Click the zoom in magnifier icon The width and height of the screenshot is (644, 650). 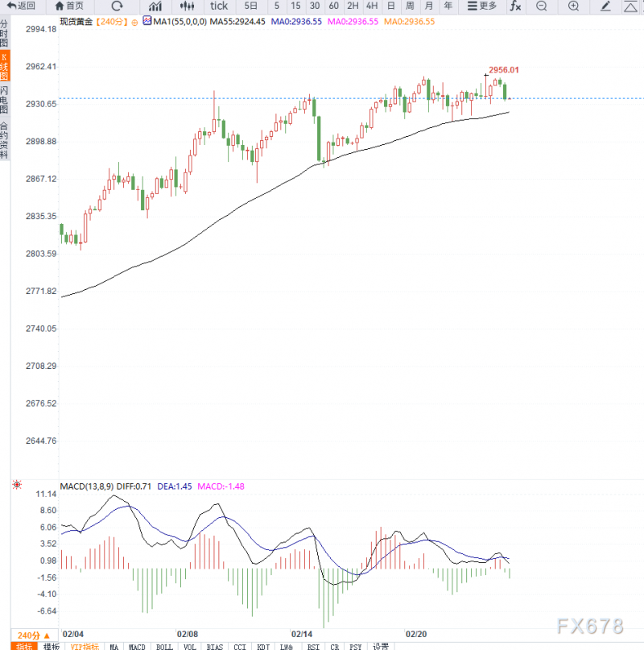click(x=573, y=6)
